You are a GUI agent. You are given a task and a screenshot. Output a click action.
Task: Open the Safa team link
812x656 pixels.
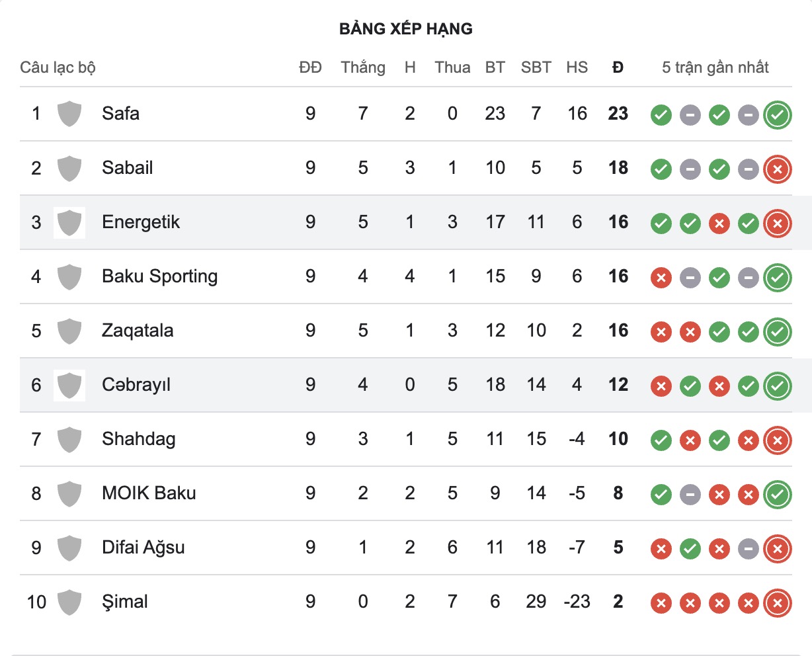(x=120, y=114)
